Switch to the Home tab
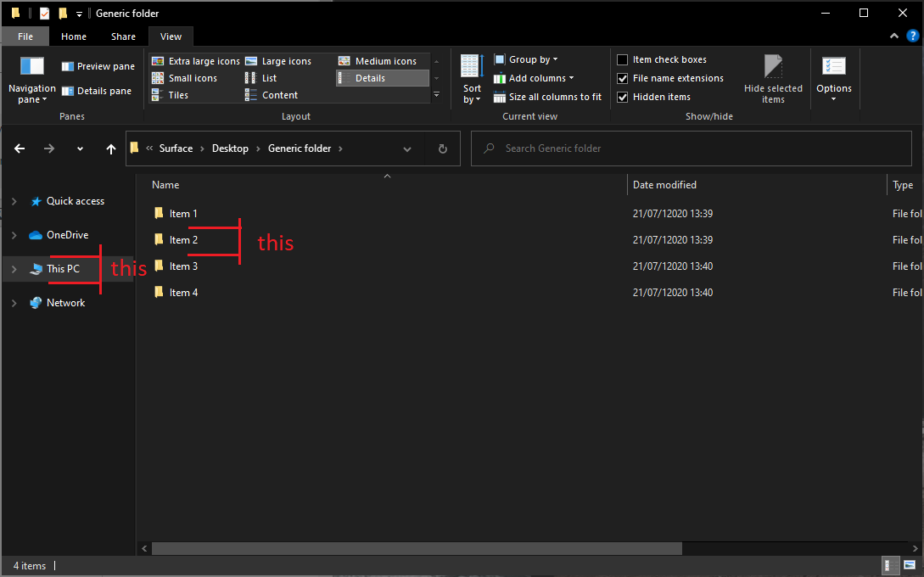 click(x=74, y=36)
